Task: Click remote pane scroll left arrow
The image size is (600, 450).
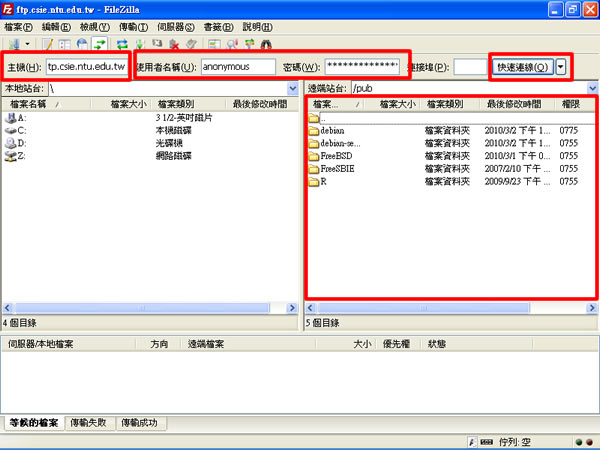Action: tap(310, 308)
